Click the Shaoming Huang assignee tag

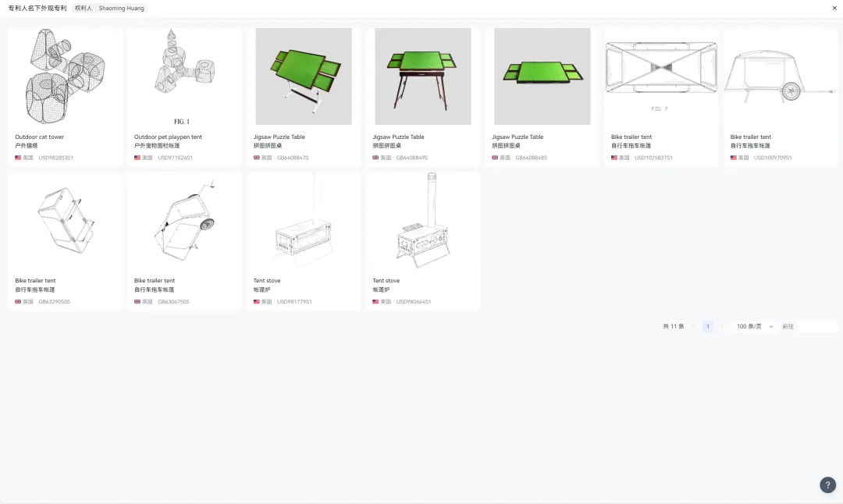tap(109, 8)
